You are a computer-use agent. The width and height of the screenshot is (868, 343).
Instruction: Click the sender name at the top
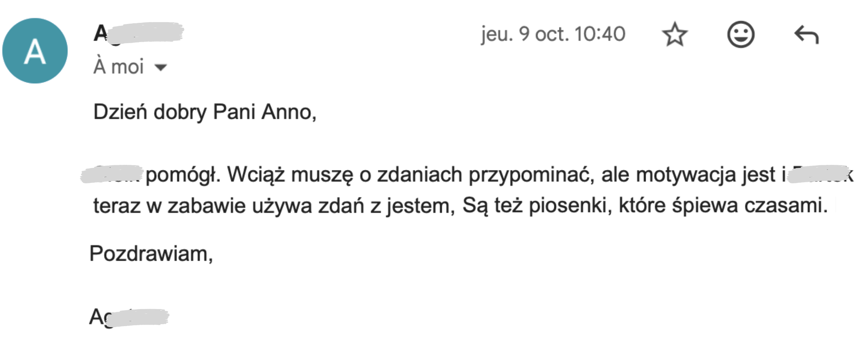tap(140, 33)
